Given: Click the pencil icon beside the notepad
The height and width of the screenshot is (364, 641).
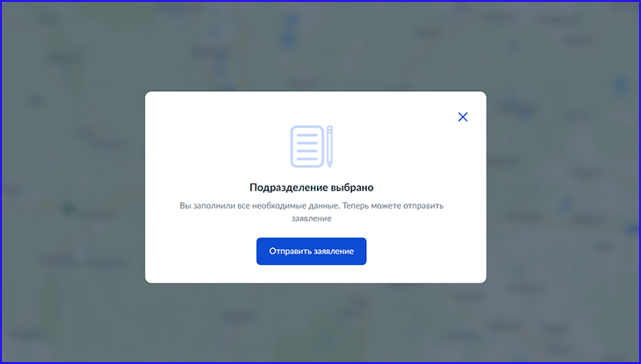Looking at the screenshot, I should click(x=330, y=146).
